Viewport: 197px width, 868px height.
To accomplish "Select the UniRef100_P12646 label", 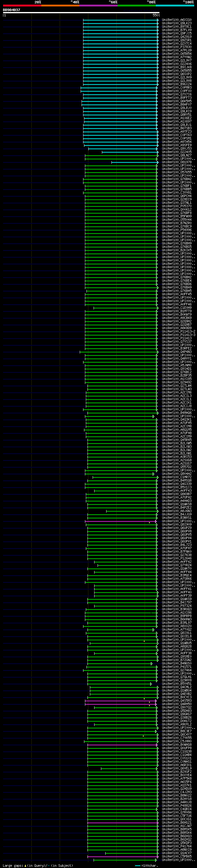I will [x=177, y=559].
